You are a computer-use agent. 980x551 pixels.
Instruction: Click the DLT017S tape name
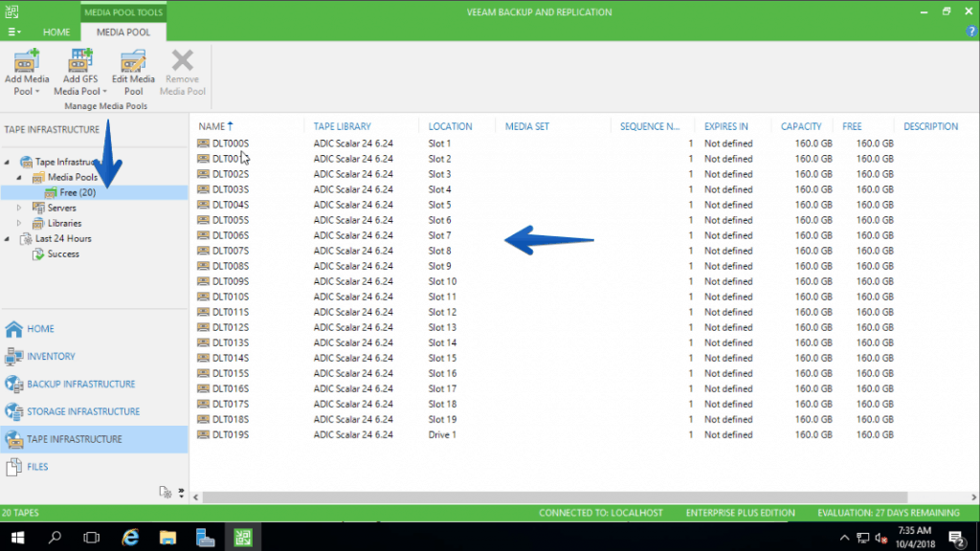231,405
